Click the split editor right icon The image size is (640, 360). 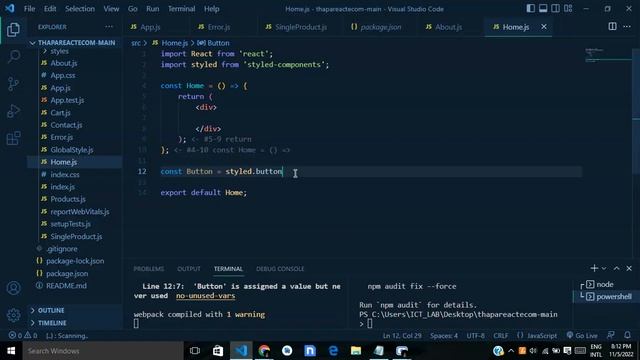(612, 27)
